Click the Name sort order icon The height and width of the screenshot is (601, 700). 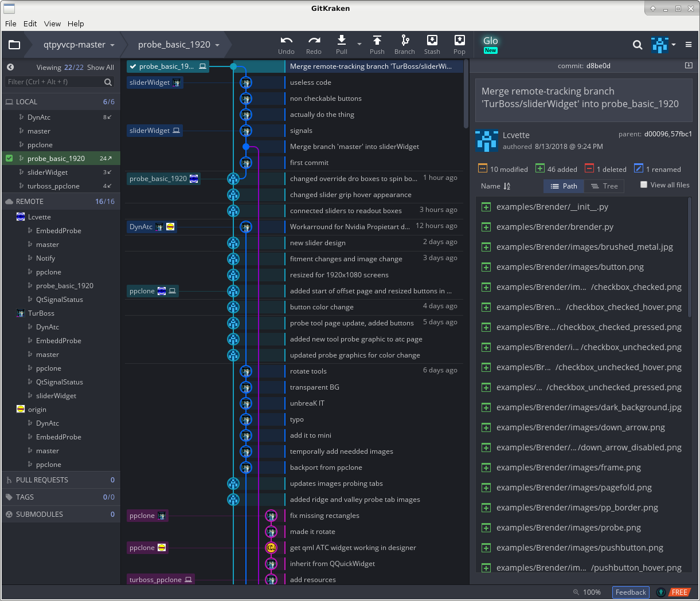click(x=507, y=186)
